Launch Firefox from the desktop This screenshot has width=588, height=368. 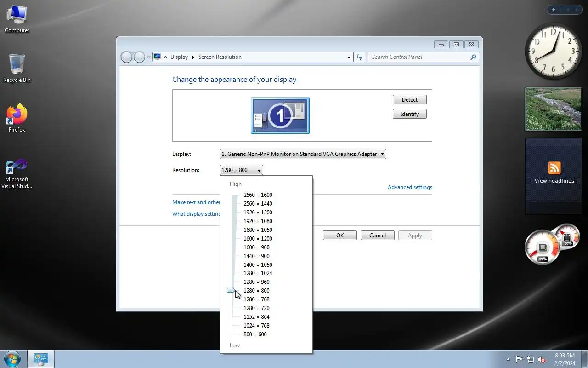coord(17,118)
